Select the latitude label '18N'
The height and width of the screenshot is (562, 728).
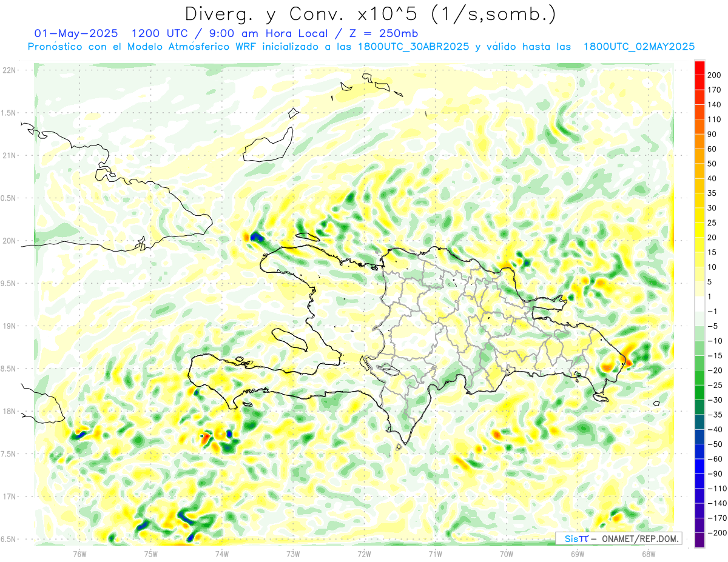point(8,411)
